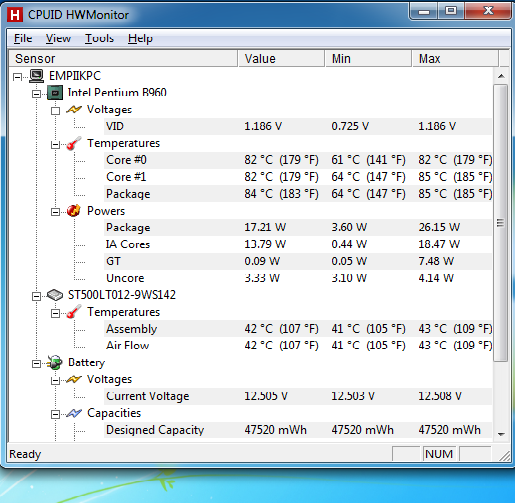The image size is (515, 503).
Task: Close the HWMonitor window
Action: tap(488, 11)
